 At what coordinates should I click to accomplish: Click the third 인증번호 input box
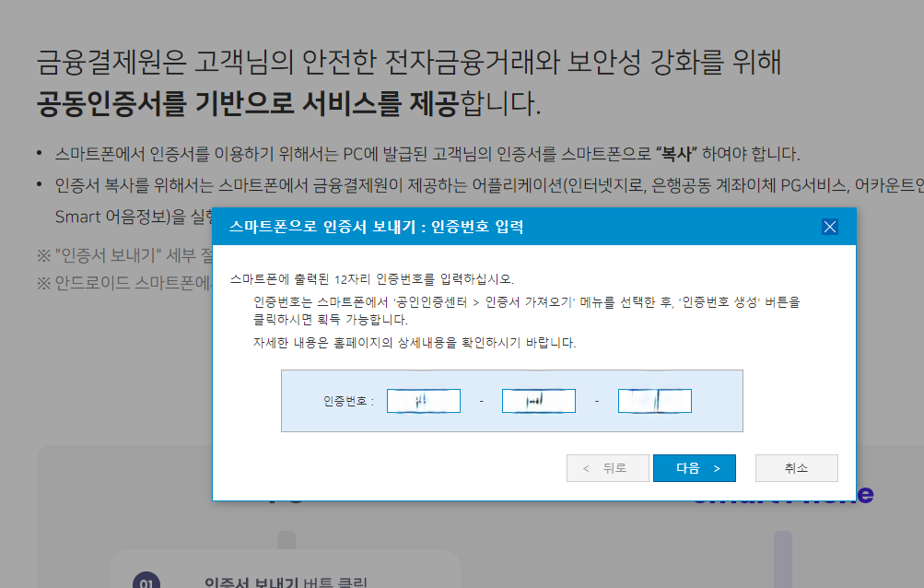[655, 401]
